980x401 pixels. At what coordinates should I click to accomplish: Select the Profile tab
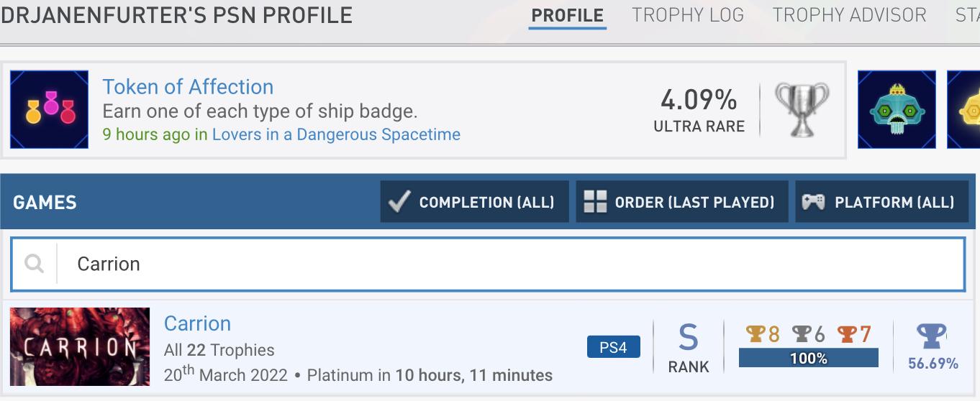click(x=567, y=15)
